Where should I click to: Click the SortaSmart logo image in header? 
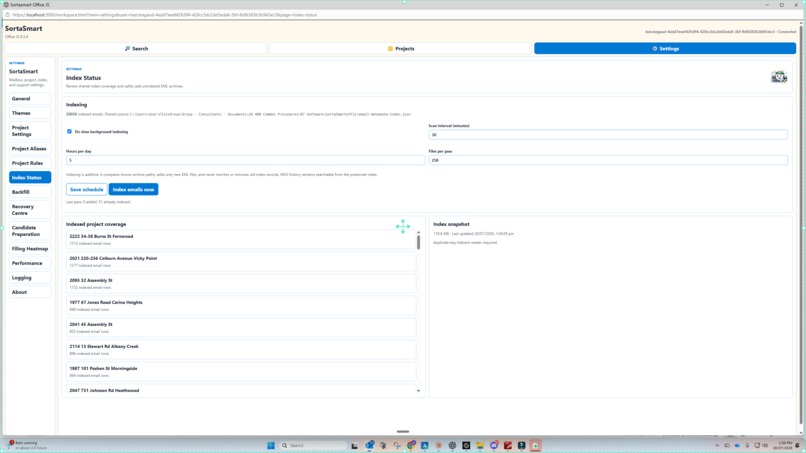(779, 77)
